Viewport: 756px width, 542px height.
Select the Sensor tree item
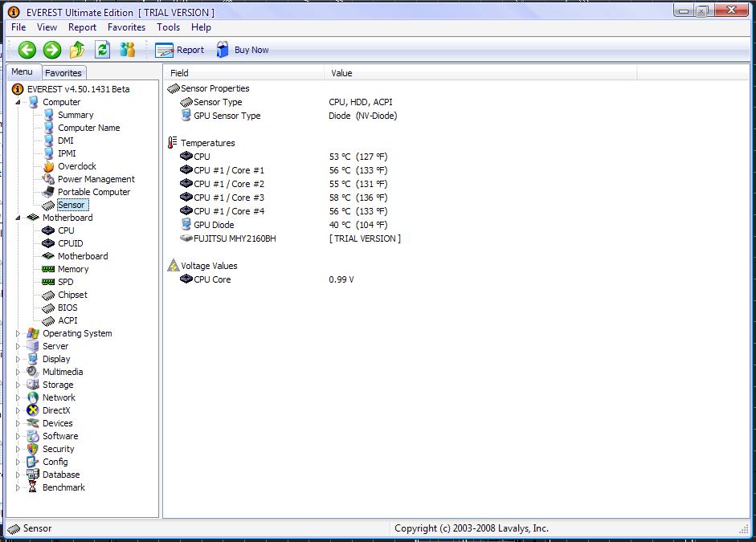point(72,205)
